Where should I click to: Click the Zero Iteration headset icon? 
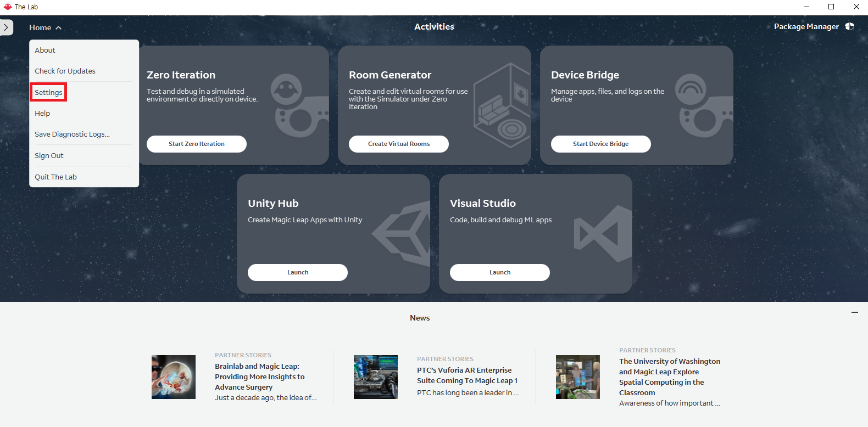[x=299, y=105]
